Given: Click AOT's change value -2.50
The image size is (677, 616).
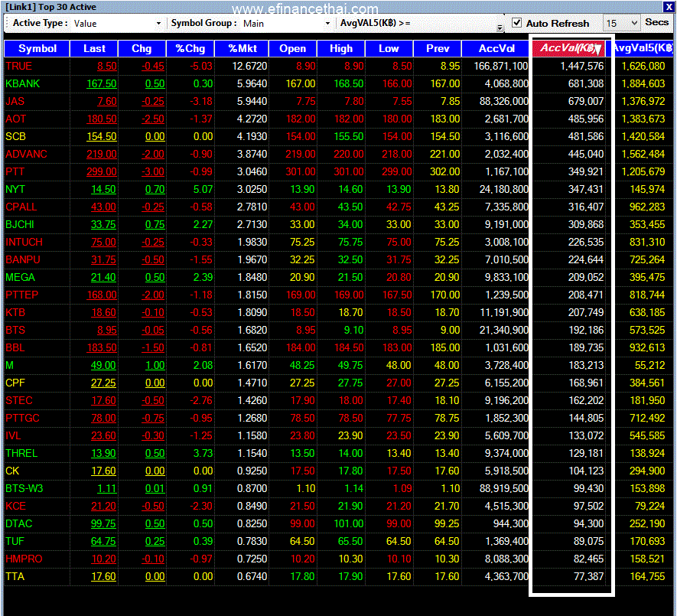Looking at the screenshot, I should pyautogui.click(x=153, y=119).
